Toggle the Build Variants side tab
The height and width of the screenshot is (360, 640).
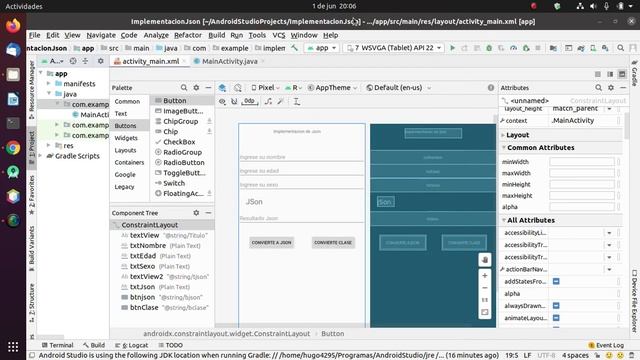[32, 249]
